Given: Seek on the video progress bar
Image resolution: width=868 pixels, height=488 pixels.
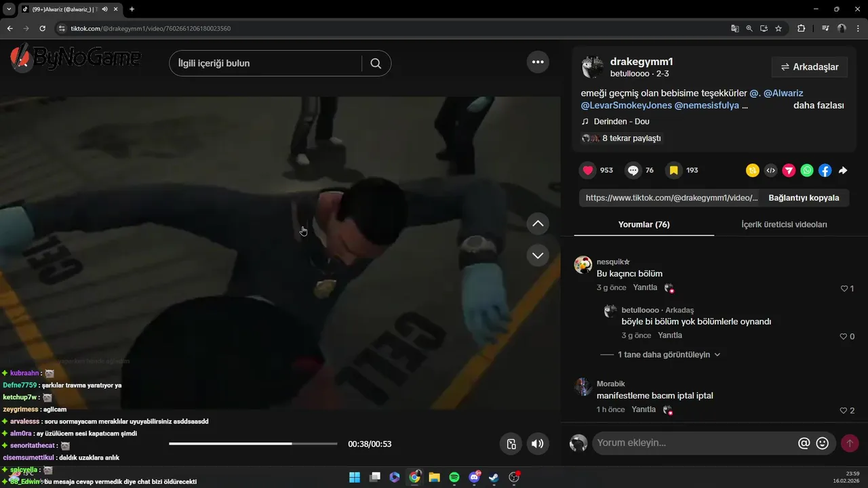Looking at the screenshot, I should pyautogui.click(x=253, y=444).
